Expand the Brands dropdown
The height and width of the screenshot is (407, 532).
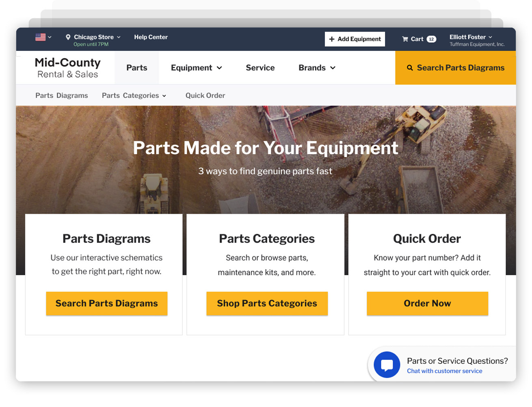click(x=317, y=68)
